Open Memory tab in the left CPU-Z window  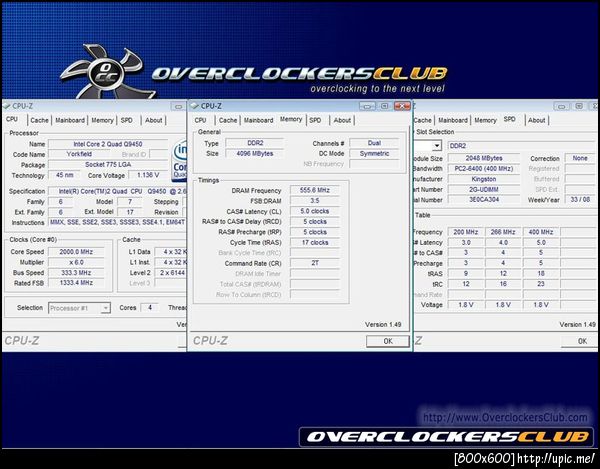point(102,120)
